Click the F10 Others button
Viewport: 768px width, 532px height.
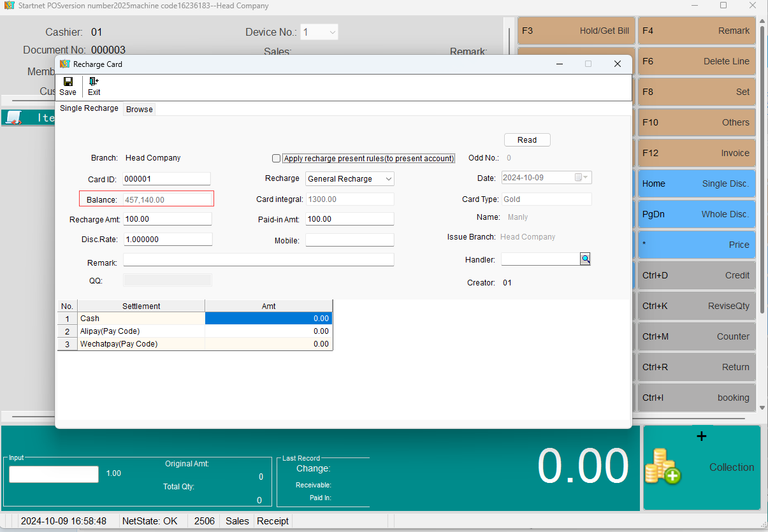point(697,122)
